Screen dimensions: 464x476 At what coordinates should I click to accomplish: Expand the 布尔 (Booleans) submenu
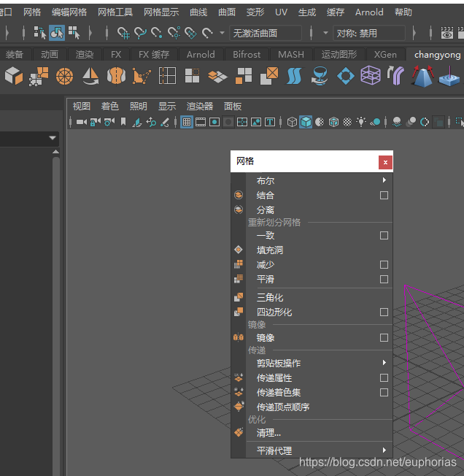pyautogui.click(x=384, y=180)
